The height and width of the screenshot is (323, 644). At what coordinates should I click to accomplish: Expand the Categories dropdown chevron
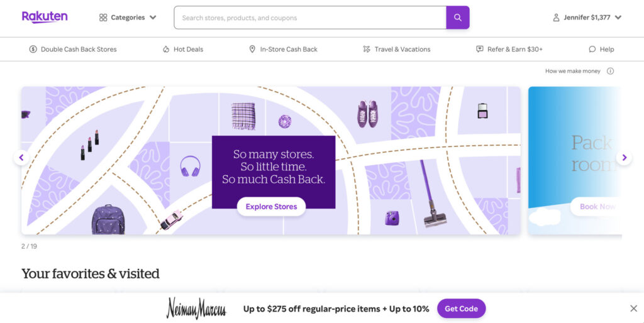pyautogui.click(x=153, y=18)
